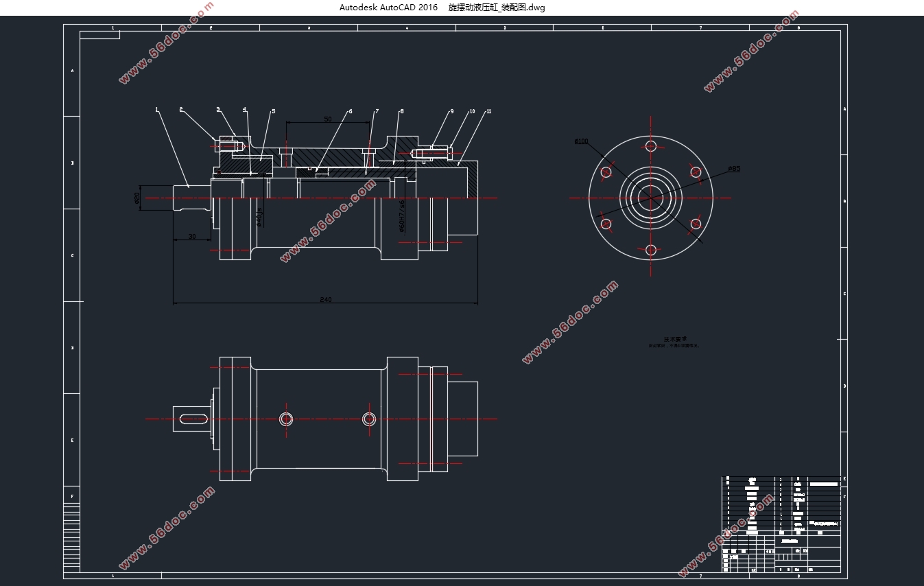
Task: Click part balloon number 7
Action: point(377,111)
